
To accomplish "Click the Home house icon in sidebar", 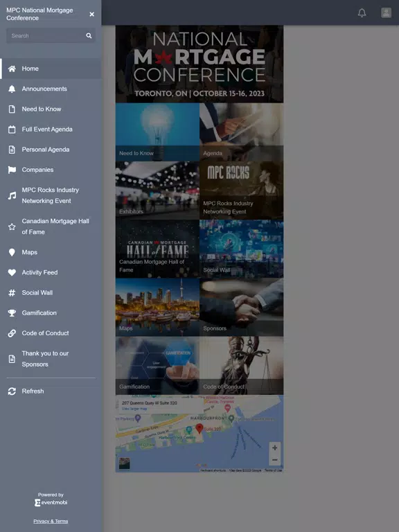I will point(12,69).
